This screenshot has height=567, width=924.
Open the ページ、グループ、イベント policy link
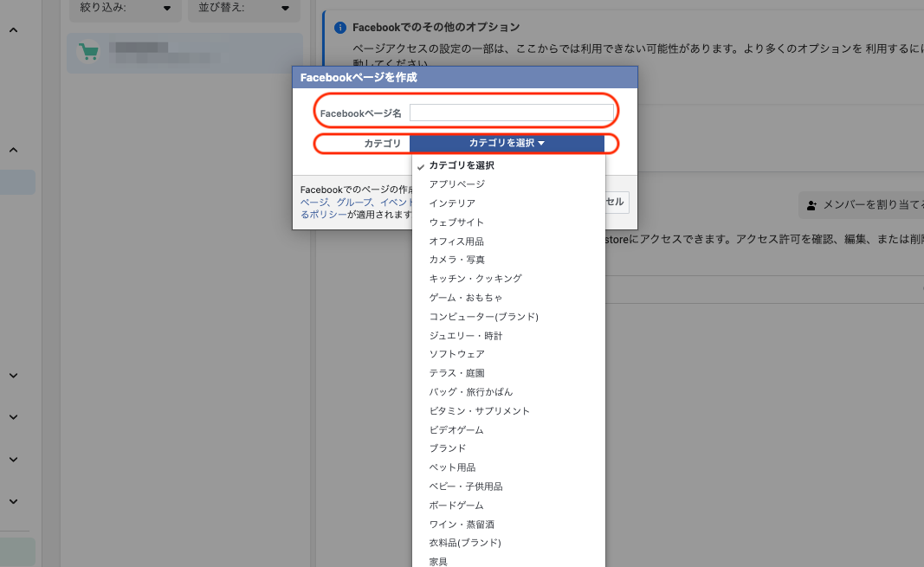point(357,202)
